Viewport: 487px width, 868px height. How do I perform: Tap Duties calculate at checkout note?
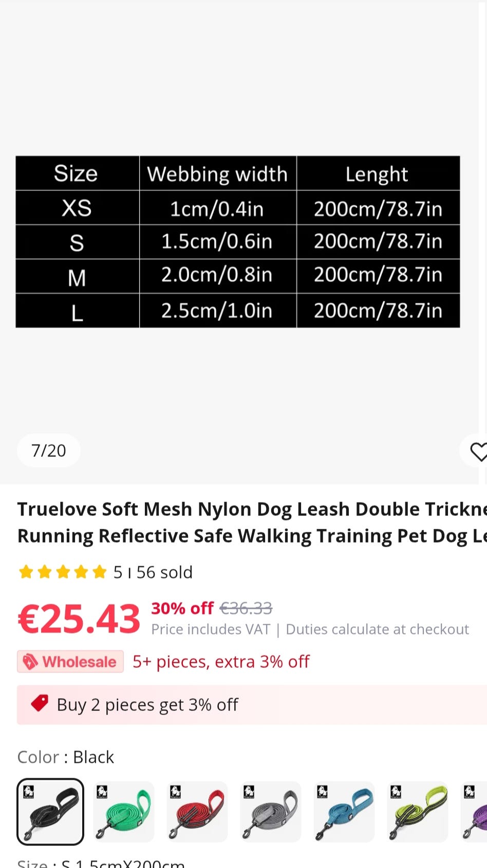coord(377,629)
